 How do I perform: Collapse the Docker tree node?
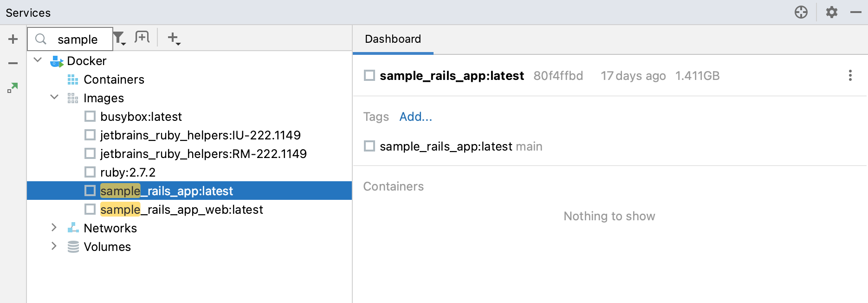(x=38, y=60)
